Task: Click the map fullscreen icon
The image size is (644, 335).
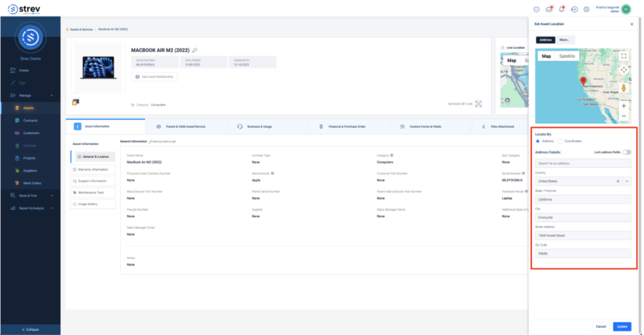Action: (624, 56)
